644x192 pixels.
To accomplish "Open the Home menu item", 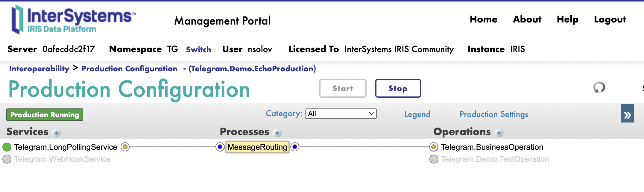I will click(x=483, y=19).
